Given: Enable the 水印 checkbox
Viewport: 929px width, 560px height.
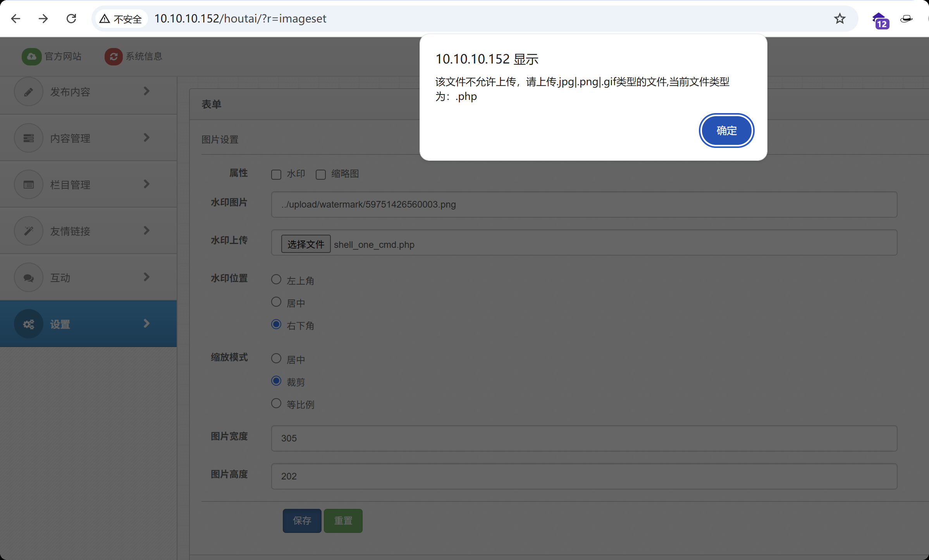Looking at the screenshot, I should (x=276, y=175).
